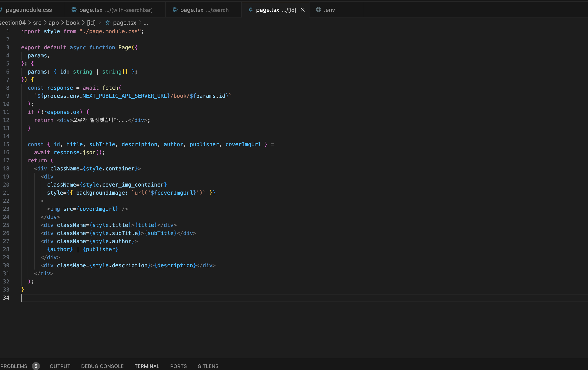This screenshot has width=588, height=370.
Task: Open the page.tsx .../search tab
Action: coord(204,10)
